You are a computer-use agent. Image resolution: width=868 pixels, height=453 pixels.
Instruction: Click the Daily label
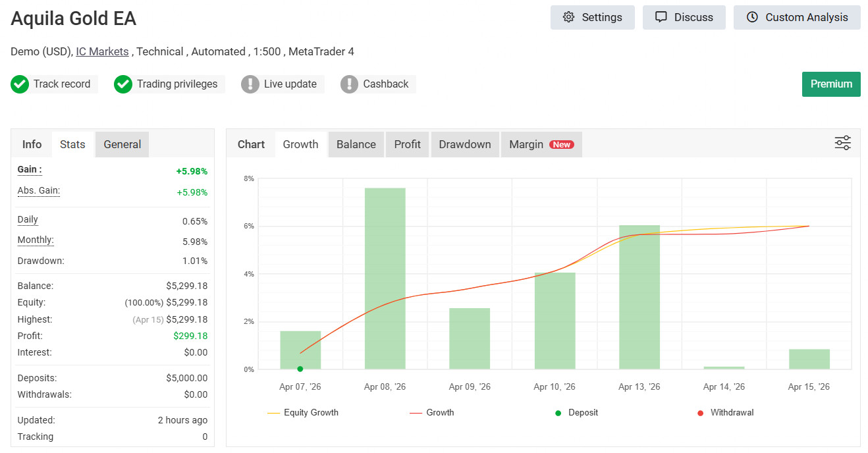point(28,220)
